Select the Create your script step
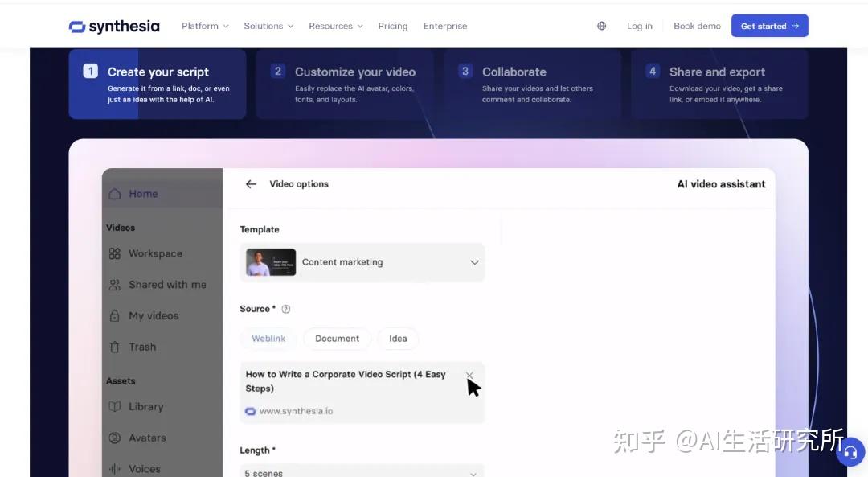 point(158,84)
